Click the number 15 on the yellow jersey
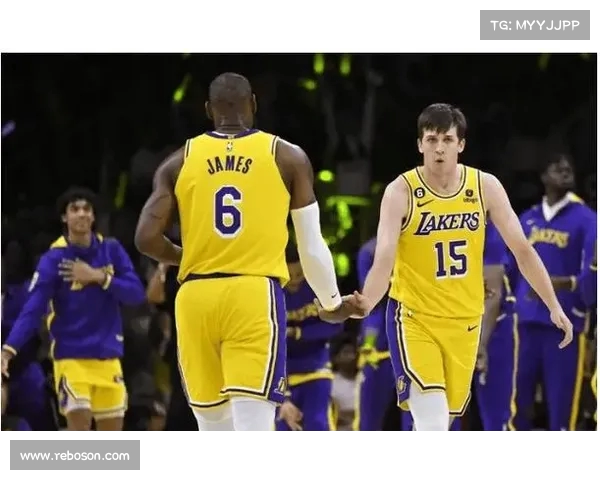Image resolution: width=600 pixels, height=480 pixels. point(450,258)
